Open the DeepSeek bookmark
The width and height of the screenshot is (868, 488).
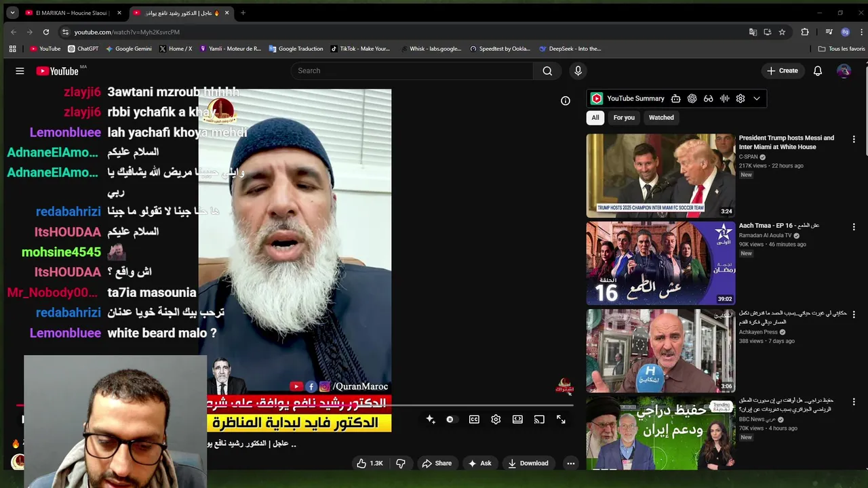click(570, 49)
